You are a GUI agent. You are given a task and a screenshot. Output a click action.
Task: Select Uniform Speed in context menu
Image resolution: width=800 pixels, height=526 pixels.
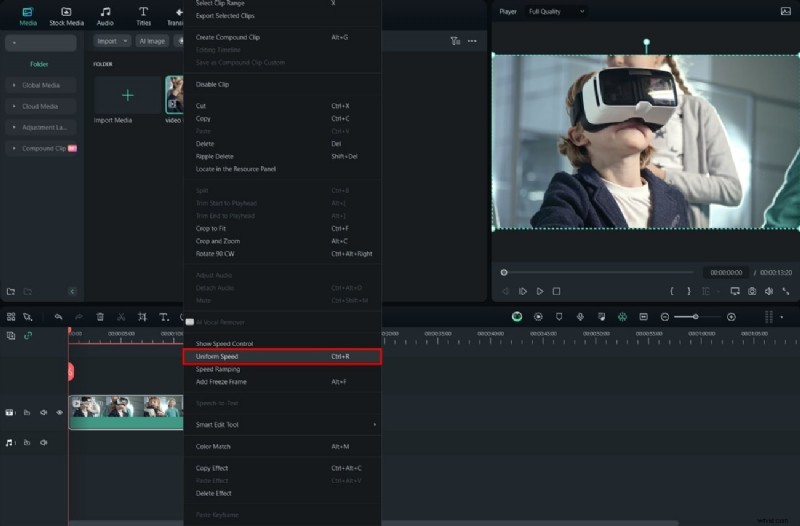283,357
